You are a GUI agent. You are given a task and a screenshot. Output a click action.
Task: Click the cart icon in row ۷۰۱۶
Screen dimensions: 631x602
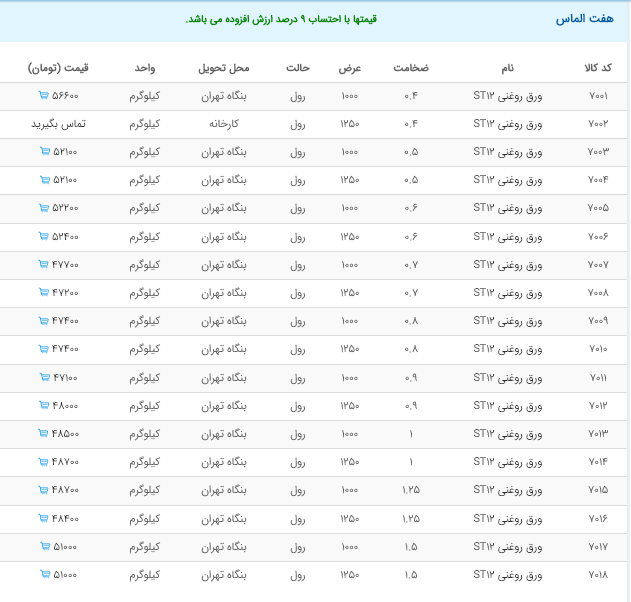click(43, 519)
